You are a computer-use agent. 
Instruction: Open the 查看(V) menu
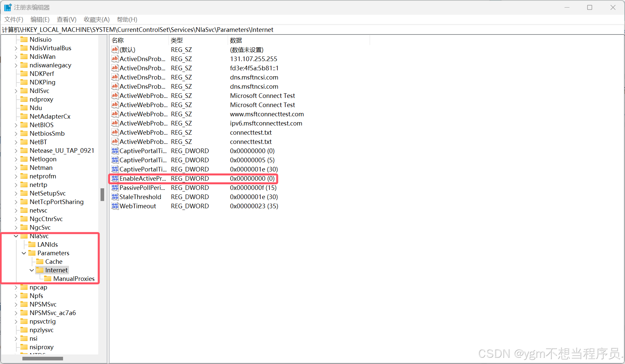[67, 19]
